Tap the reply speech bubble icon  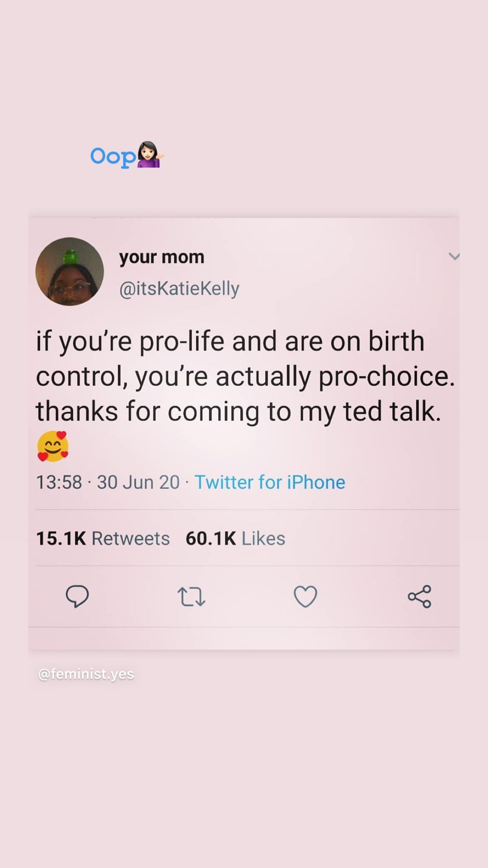point(77,596)
